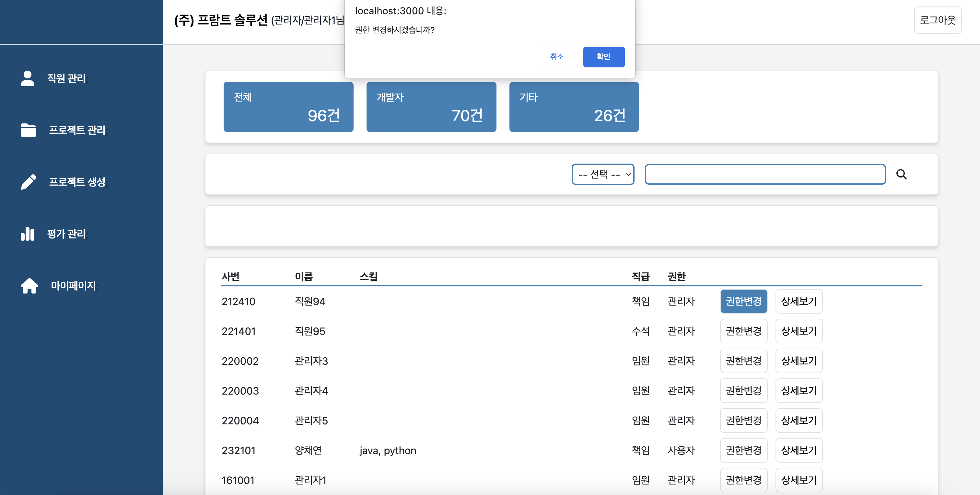Click 권한변경 for employee 직원94

[x=743, y=301]
